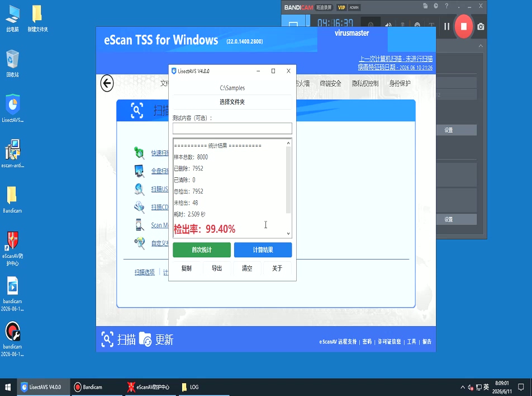Select the 此电脑 desktop icon

12,18
